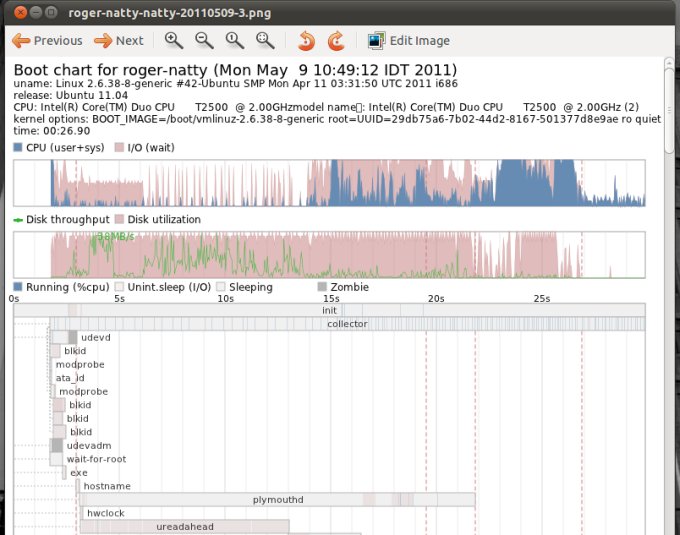
Task: Click the 25s timeline label
Action: 542,298
